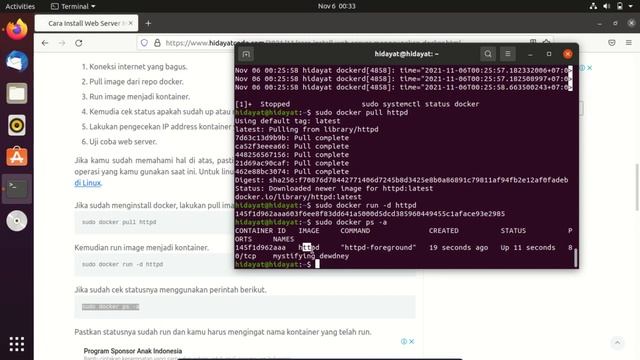640x360 pixels.
Task: Save page to Pocket icon
Action: point(612,43)
